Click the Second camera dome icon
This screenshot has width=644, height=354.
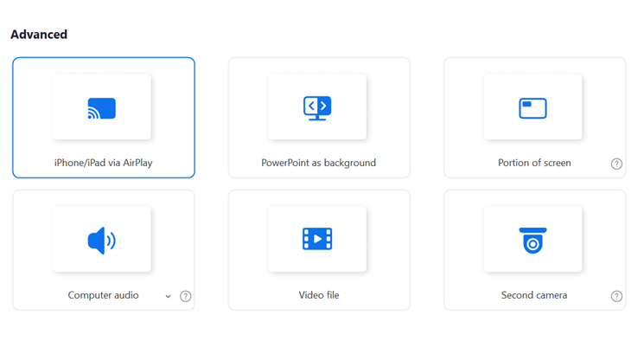532,240
